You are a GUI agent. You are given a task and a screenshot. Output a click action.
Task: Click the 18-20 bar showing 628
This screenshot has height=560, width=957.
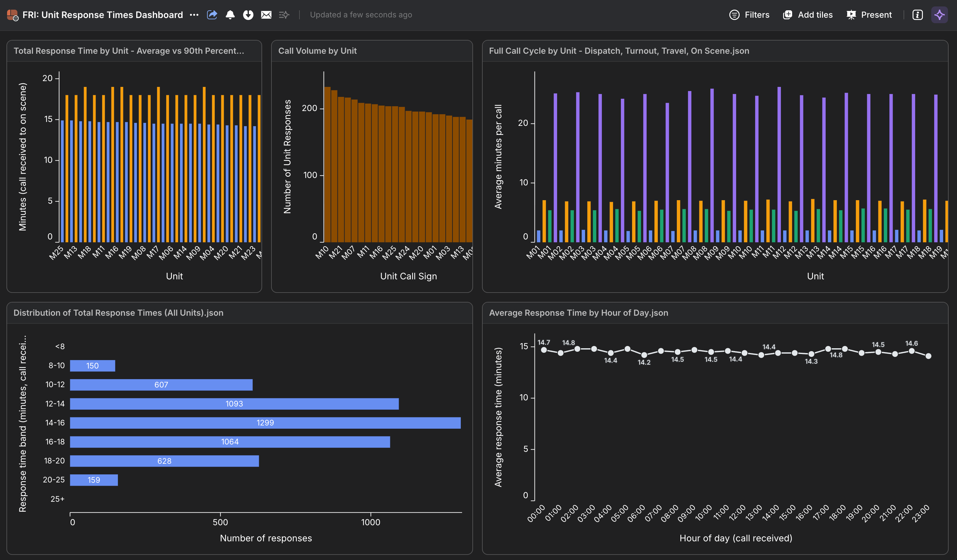165,461
